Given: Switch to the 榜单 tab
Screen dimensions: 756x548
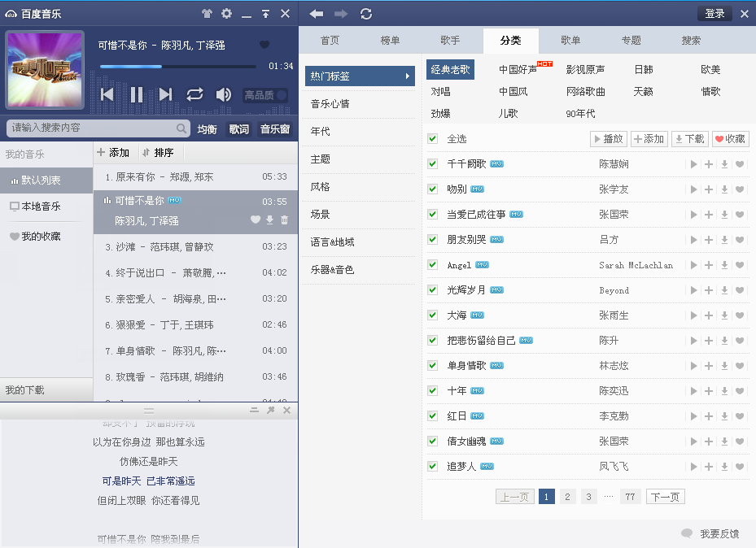Looking at the screenshot, I should tap(390, 41).
